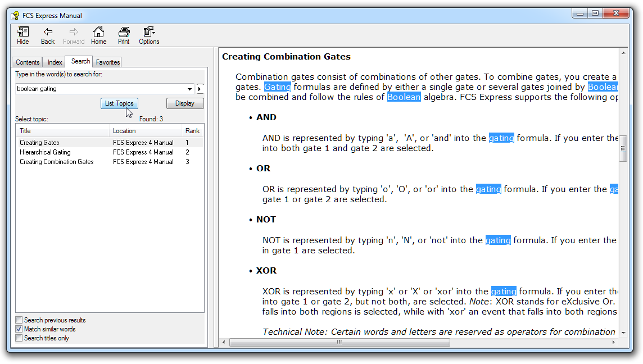Expand the search words dropdown arrow
Viewport: 643px width, 364px height.
tap(189, 89)
